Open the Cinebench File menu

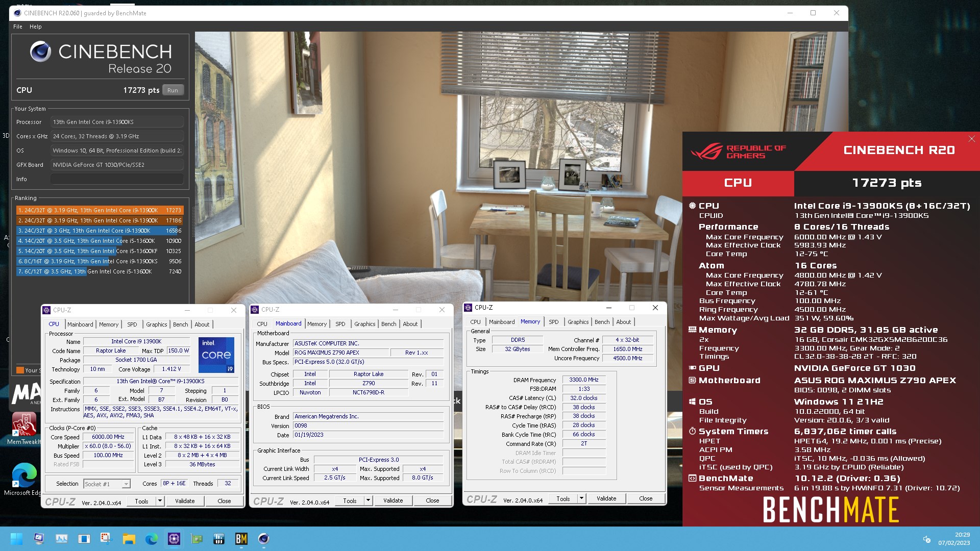(x=18, y=27)
